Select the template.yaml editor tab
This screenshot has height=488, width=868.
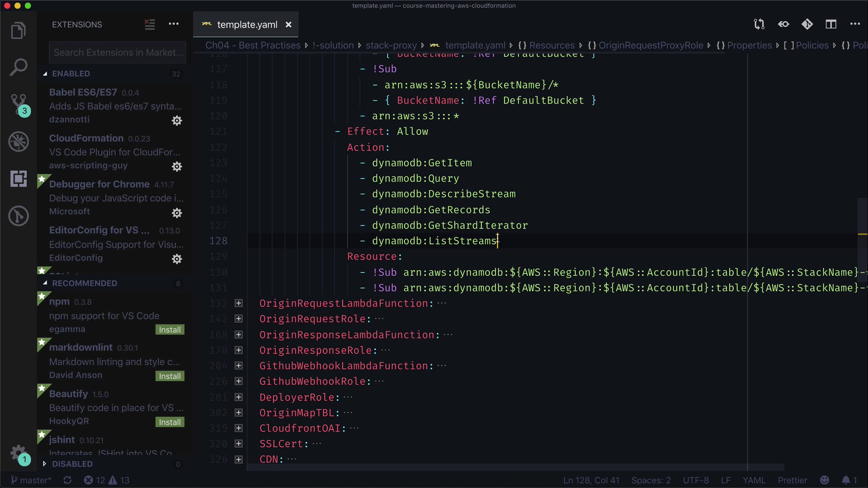click(x=246, y=24)
